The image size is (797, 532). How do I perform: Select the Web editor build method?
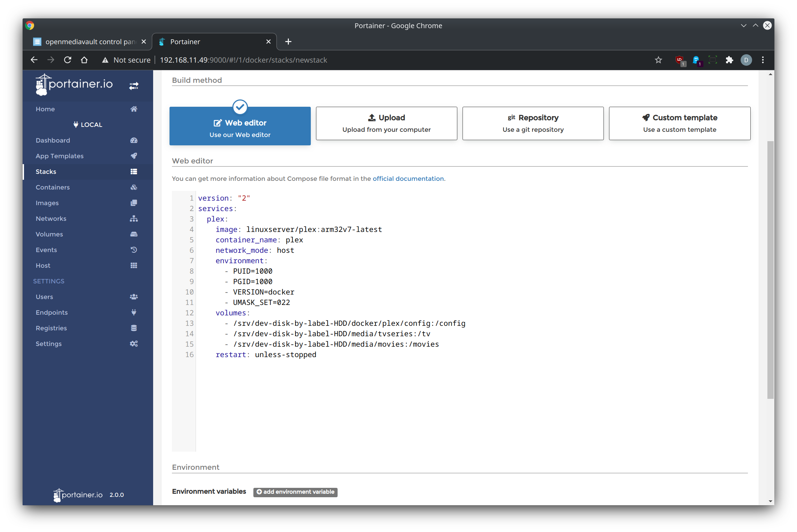click(240, 126)
